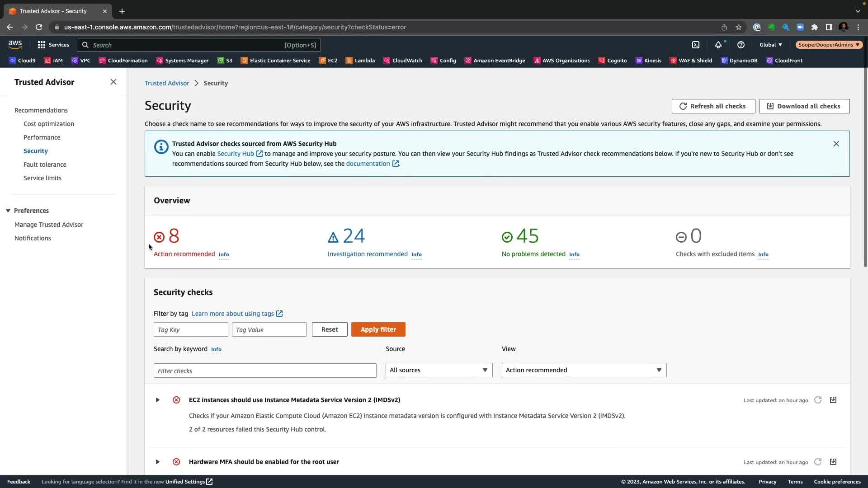Screen dimensions: 868x488
Task: Open Fault tolerance in sidebar
Action: coord(45,164)
